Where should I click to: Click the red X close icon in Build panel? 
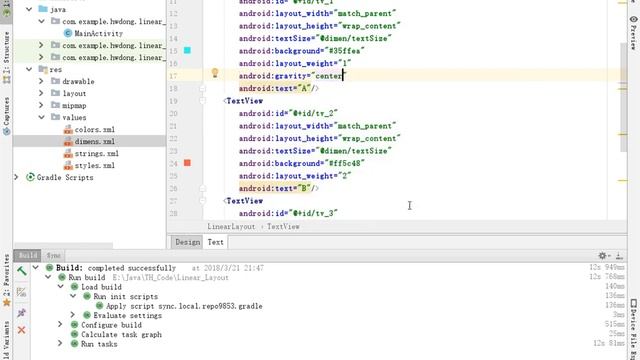tap(22, 330)
